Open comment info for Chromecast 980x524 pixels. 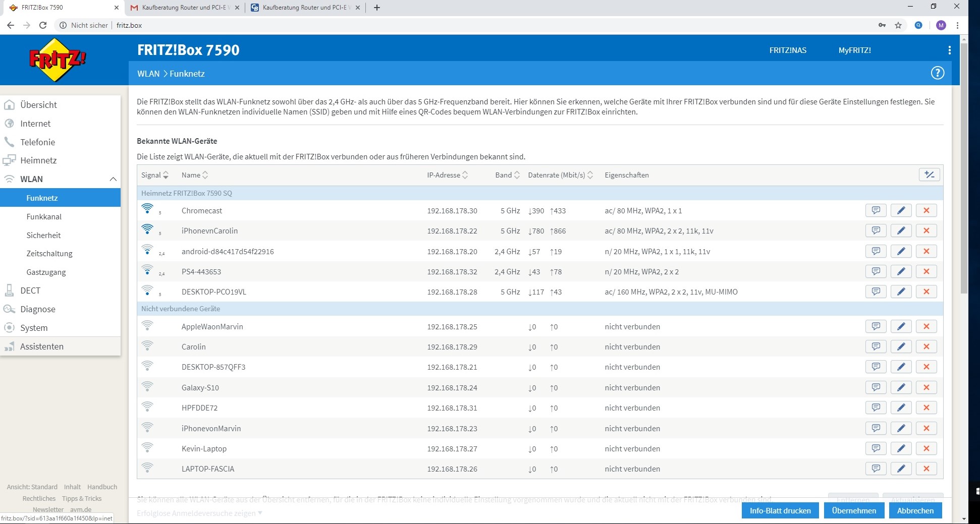tap(876, 211)
